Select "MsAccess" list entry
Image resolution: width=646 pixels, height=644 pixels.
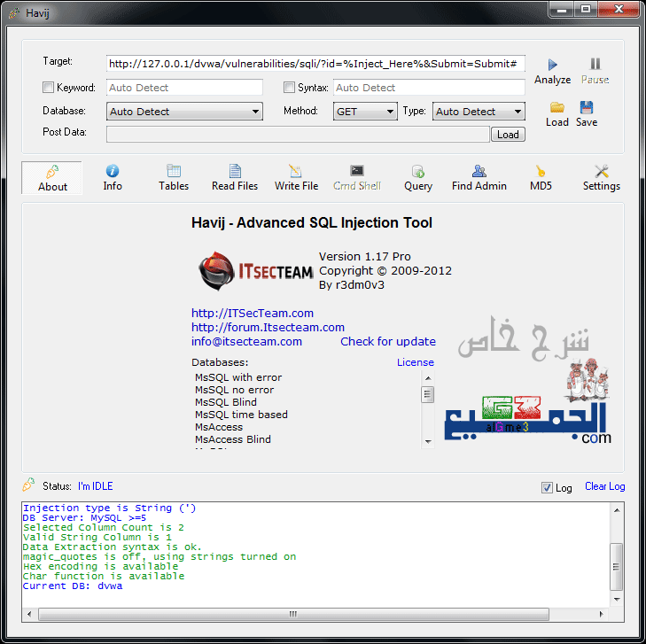coord(219,427)
